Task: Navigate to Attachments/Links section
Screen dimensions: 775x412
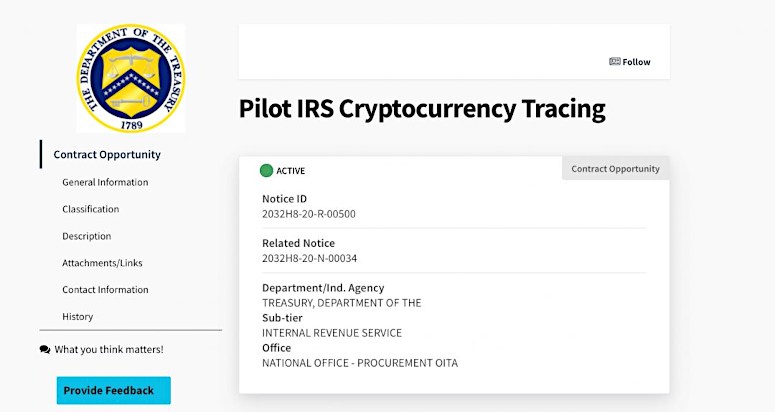Action: click(x=102, y=263)
